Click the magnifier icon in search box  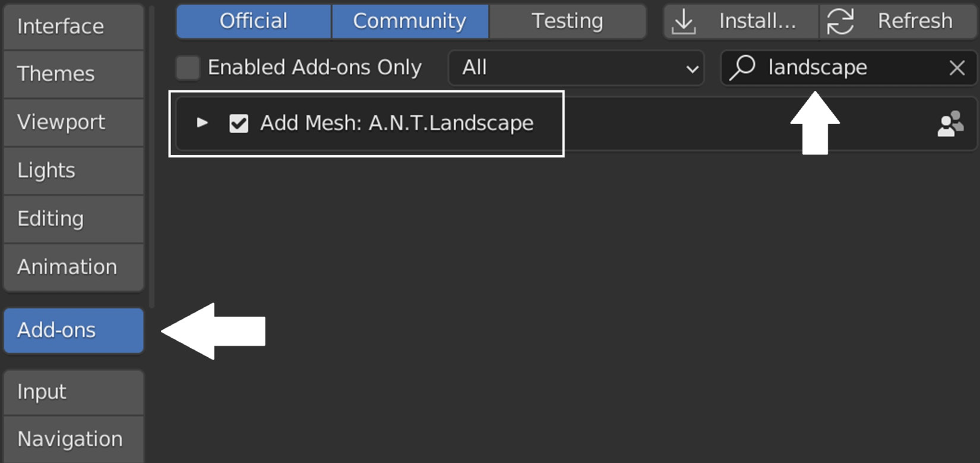[x=742, y=67]
